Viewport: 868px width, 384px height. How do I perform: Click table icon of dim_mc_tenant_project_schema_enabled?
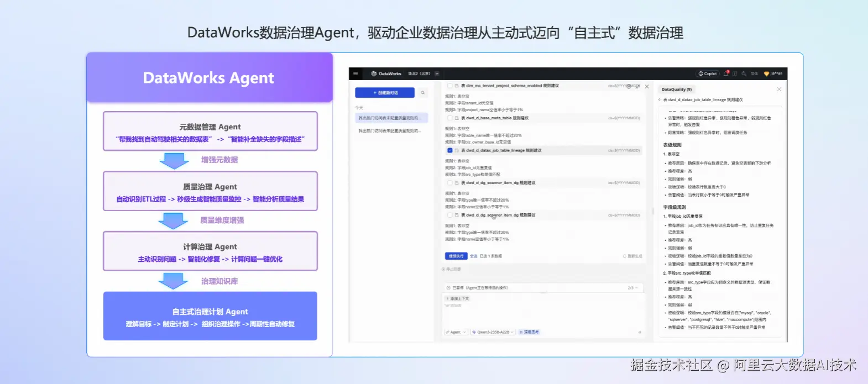(x=457, y=86)
